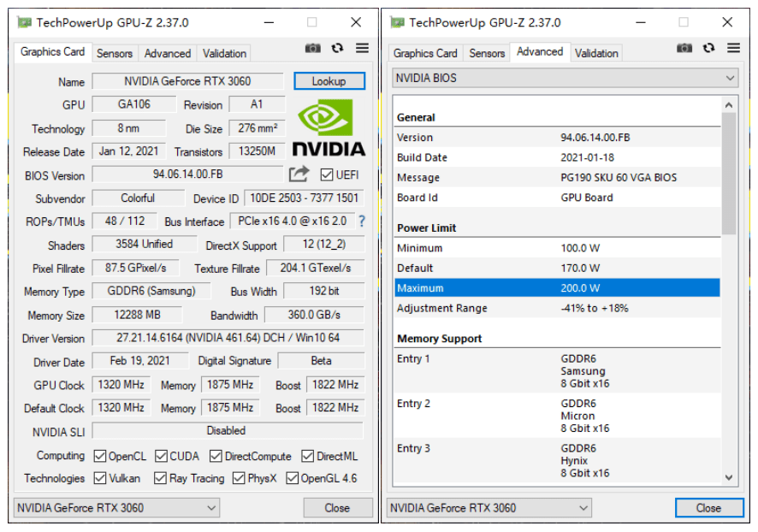Screen dimensions: 758x532
Task: Click the Release Date Jan 12, 2021 field
Action: point(129,151)
